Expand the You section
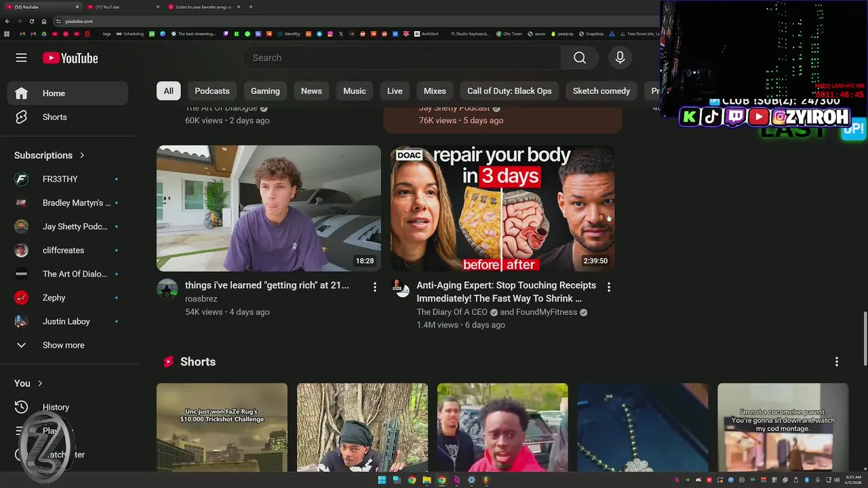The width and height of the screenshot is (868, 488). tap(28, 384)
